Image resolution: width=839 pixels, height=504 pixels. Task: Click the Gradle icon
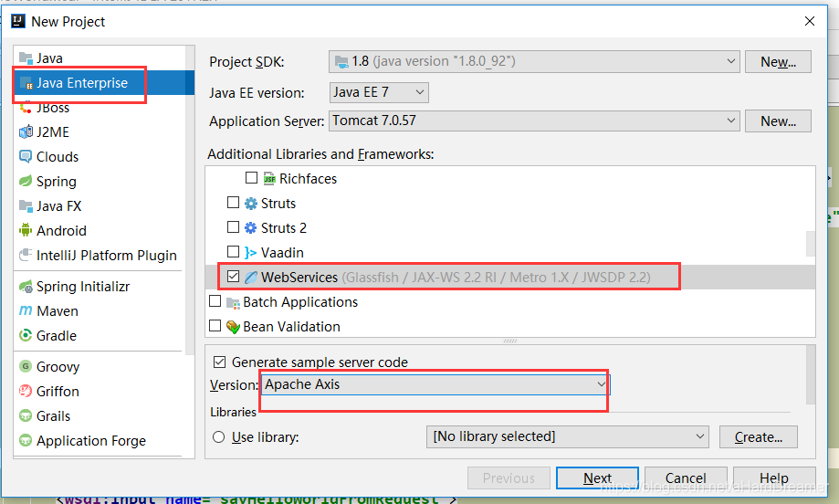tap(26, 335)
